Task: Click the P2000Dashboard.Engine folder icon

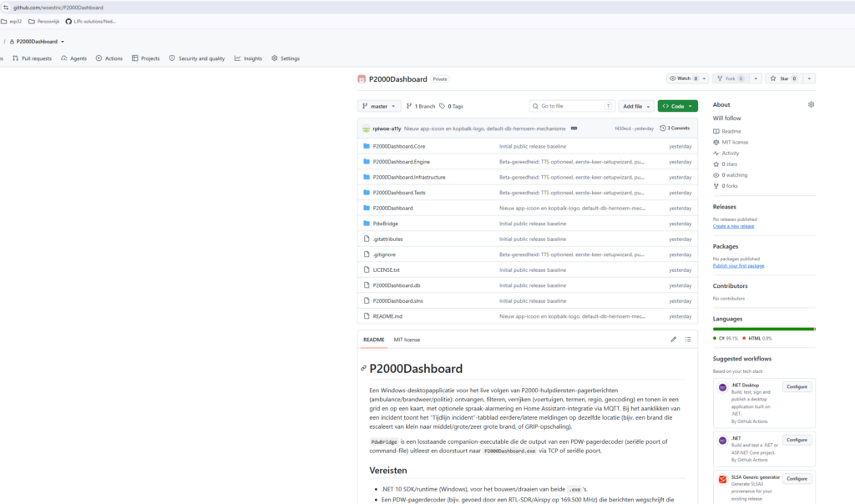Action: pos(367,162)
